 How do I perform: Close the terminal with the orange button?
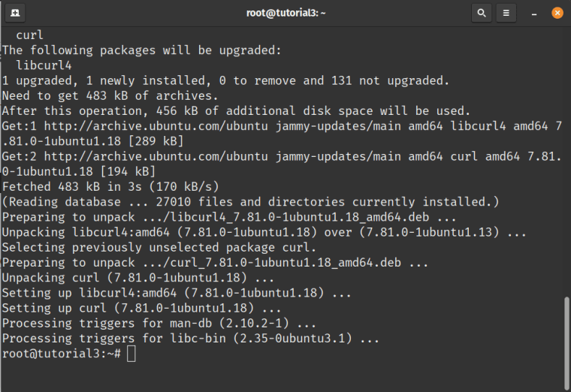557,13
